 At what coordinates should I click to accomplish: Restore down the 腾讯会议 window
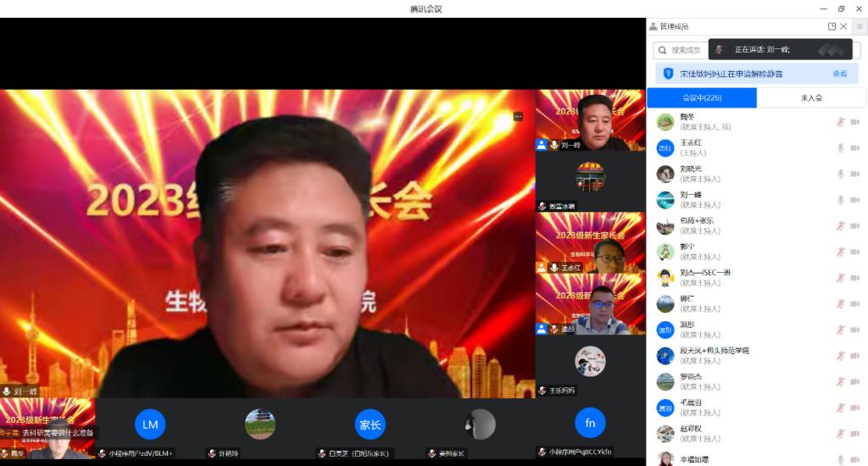tap(842, 8)
